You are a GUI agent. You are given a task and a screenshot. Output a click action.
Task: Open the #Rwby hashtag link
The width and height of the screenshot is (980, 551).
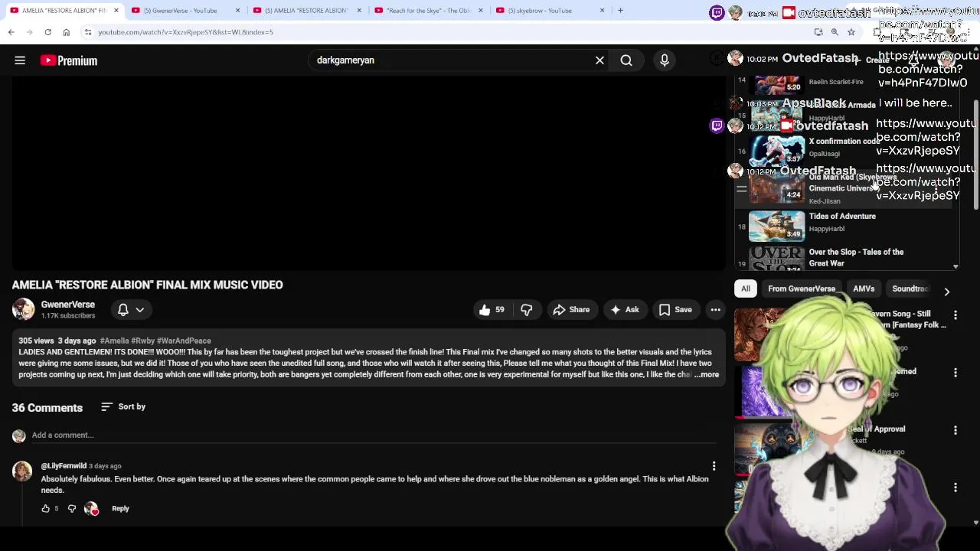point(142,341)
